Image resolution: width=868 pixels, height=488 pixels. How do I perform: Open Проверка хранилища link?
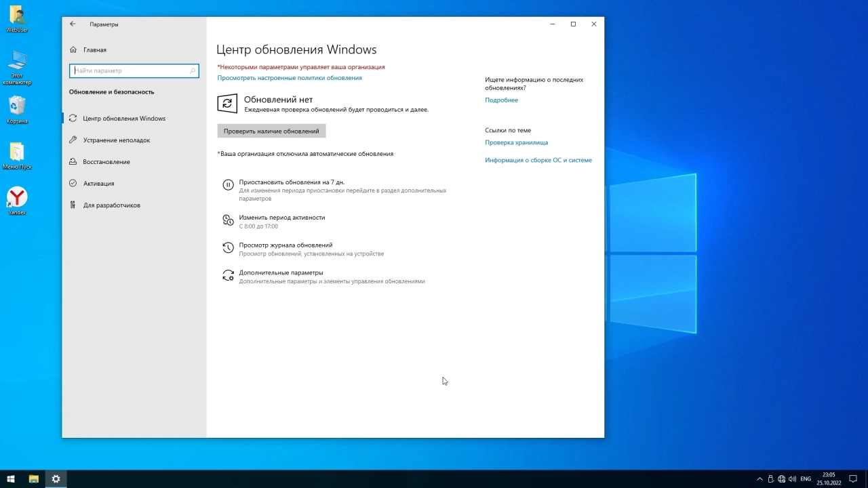coord(516,142)
